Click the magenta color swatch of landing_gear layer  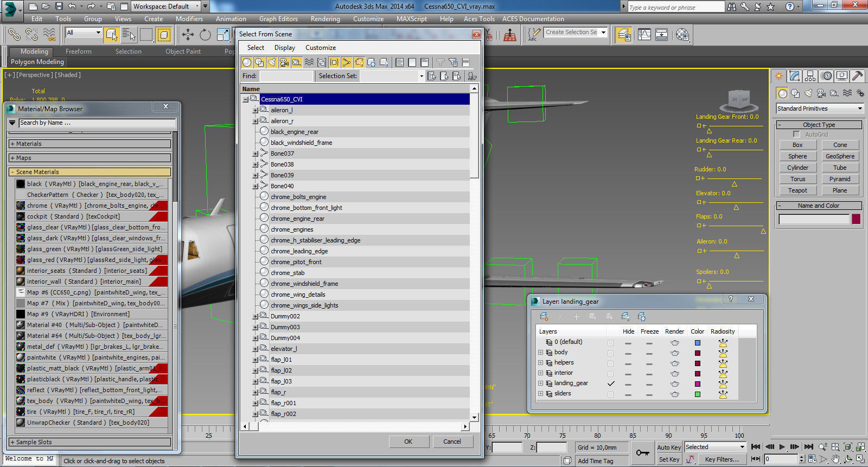[x=698, y=384]
